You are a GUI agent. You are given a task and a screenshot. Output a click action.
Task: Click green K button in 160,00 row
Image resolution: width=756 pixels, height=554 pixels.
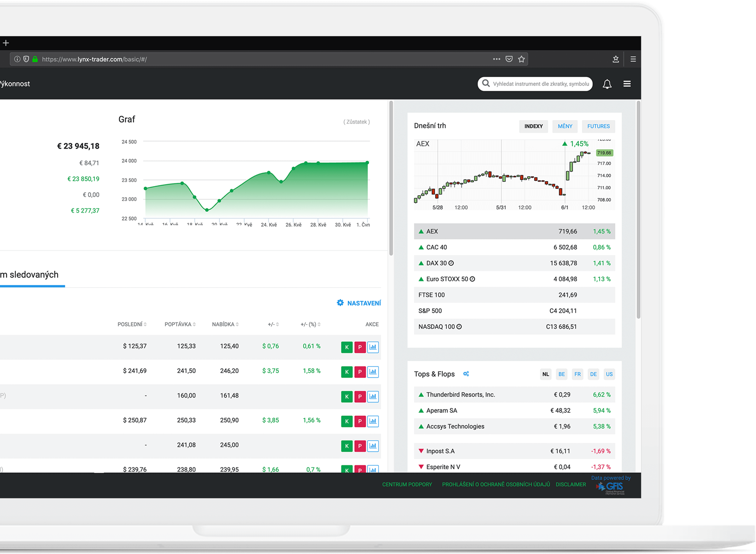[x=346, y=396]
